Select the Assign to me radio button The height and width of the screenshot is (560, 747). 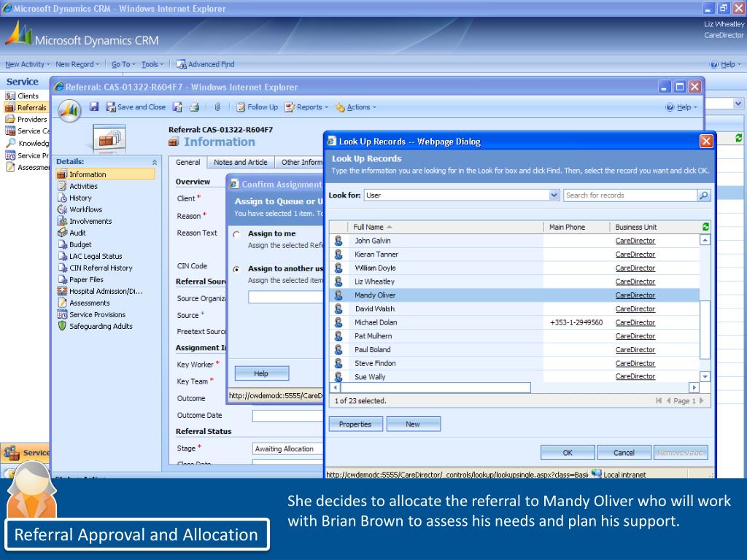(236, 234)
